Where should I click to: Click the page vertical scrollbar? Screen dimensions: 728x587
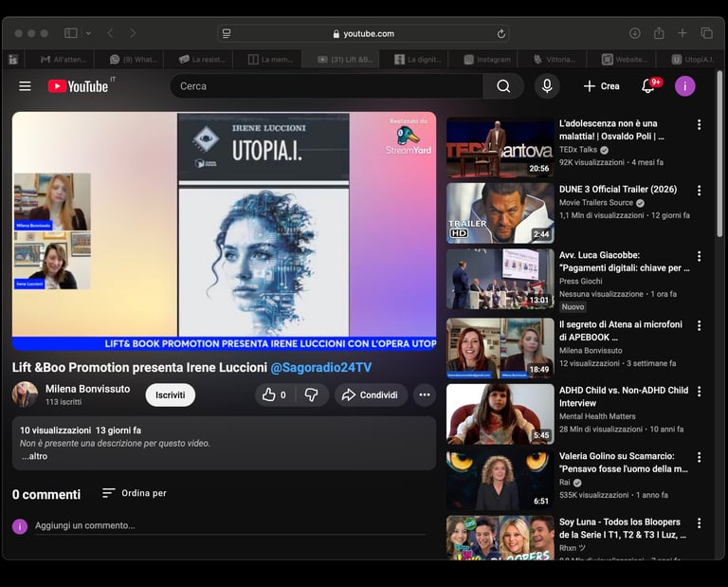(719, 154)
